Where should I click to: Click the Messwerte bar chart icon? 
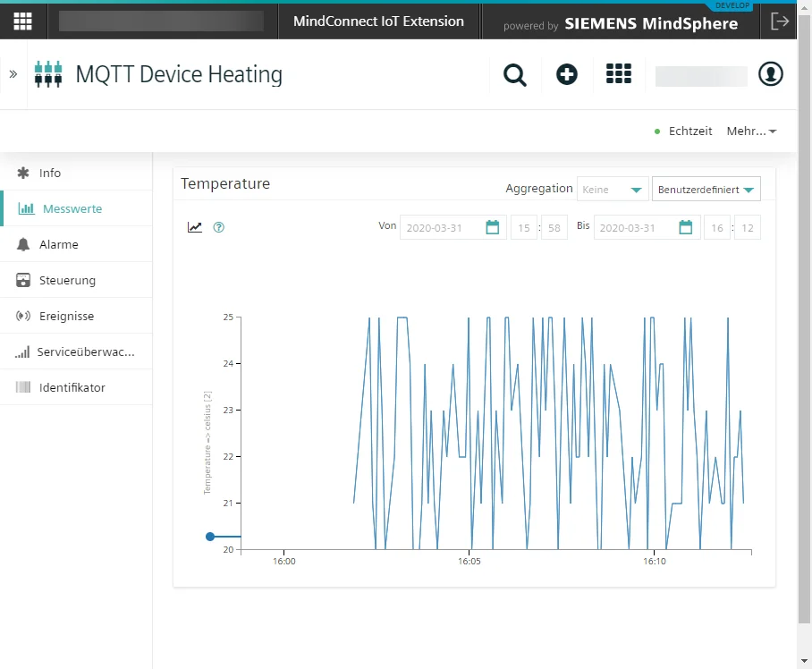26,208
